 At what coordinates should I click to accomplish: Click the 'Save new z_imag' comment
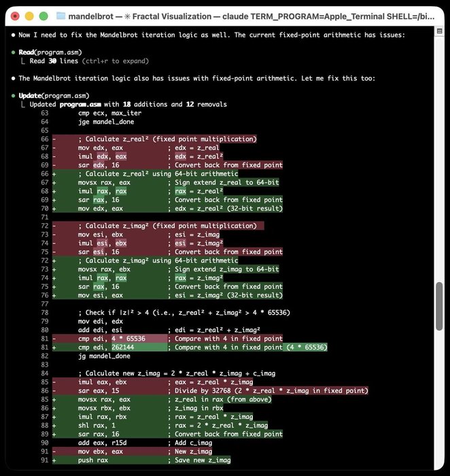tap(203, 460)
